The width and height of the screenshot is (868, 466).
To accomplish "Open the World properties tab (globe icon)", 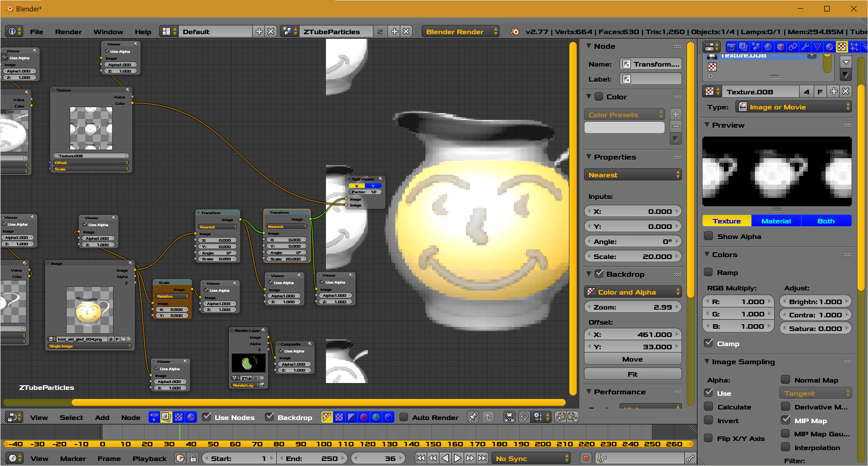I will coord(768,47).
